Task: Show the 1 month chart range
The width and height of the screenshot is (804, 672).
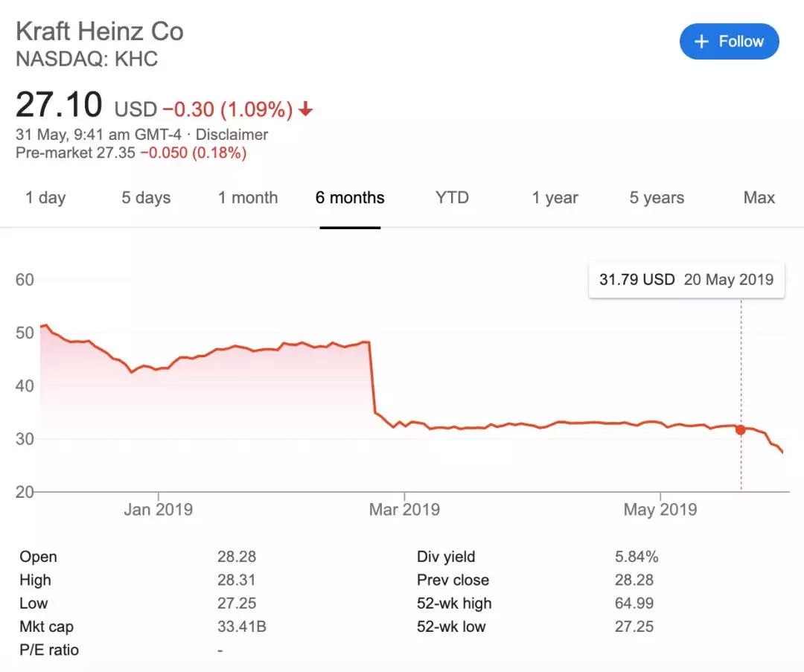Action: (x=248, y=198)
